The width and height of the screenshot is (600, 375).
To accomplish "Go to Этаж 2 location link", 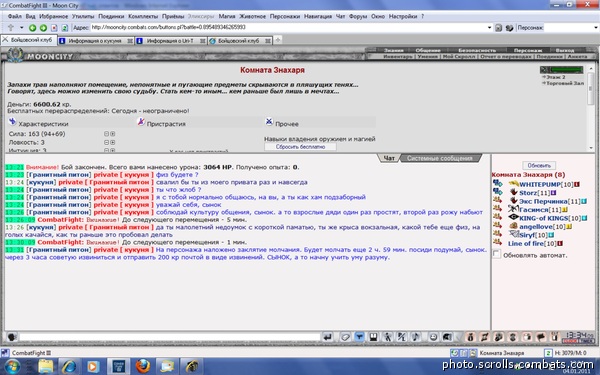I will tap(556, 77).
